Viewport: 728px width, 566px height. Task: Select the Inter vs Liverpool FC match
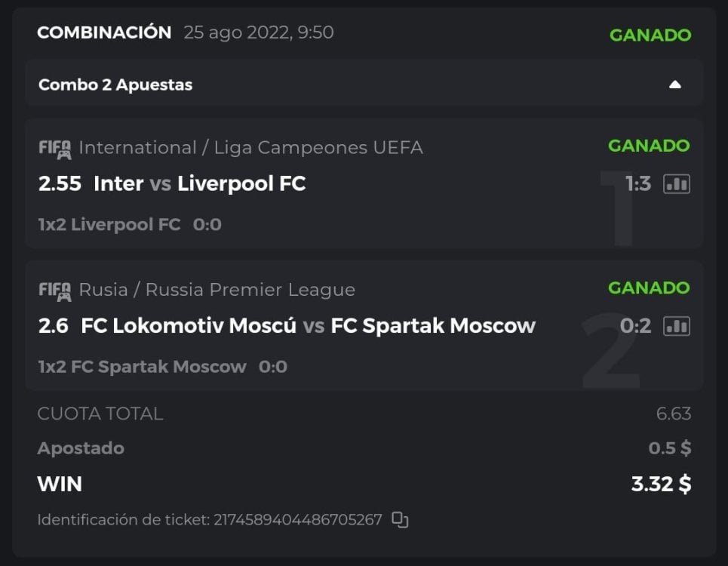pyautogui.click(x=199, y=183)
